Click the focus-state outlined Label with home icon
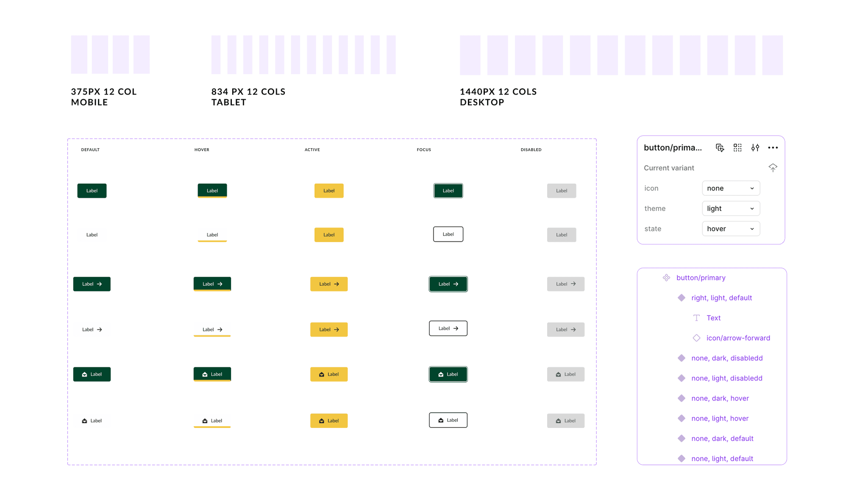This screenshot has height=497, width=868. pos(448,420)
